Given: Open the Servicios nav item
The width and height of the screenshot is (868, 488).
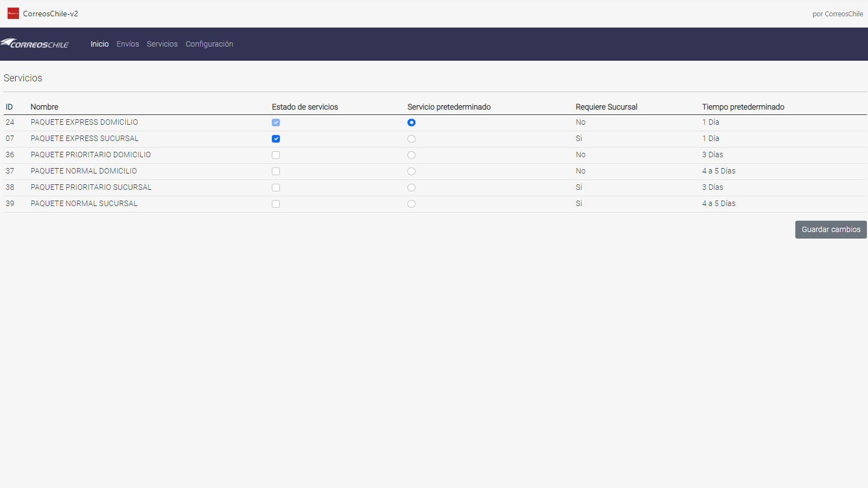Looking at the screenshot, I should point(162,44).
